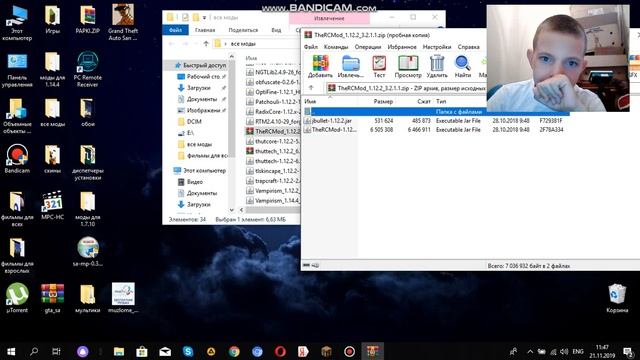Select the trapcraft-1.12.2 file in Explorer

[x=273, y=181]
